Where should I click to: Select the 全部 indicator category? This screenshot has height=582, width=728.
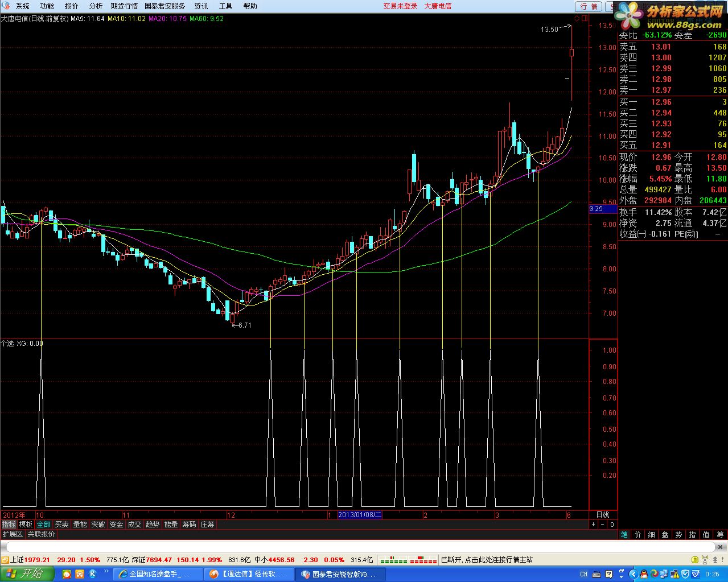point(44,525)
